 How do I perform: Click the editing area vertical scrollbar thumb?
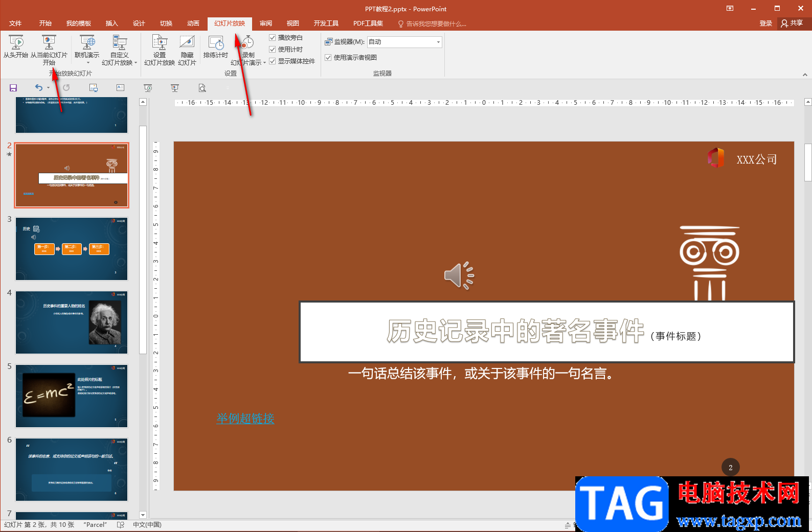coord(808,163)
